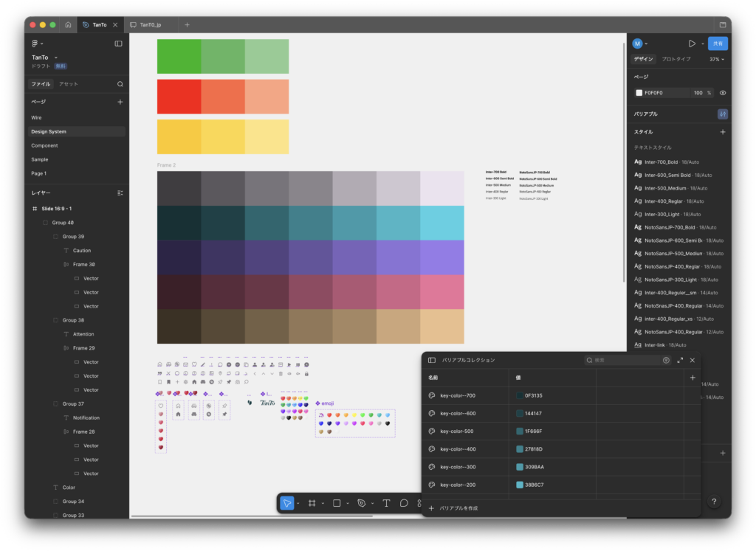This screenshot has height=551, width=756.
Task: Open the 37% zoom dropdown
Action: click(716, 59)
